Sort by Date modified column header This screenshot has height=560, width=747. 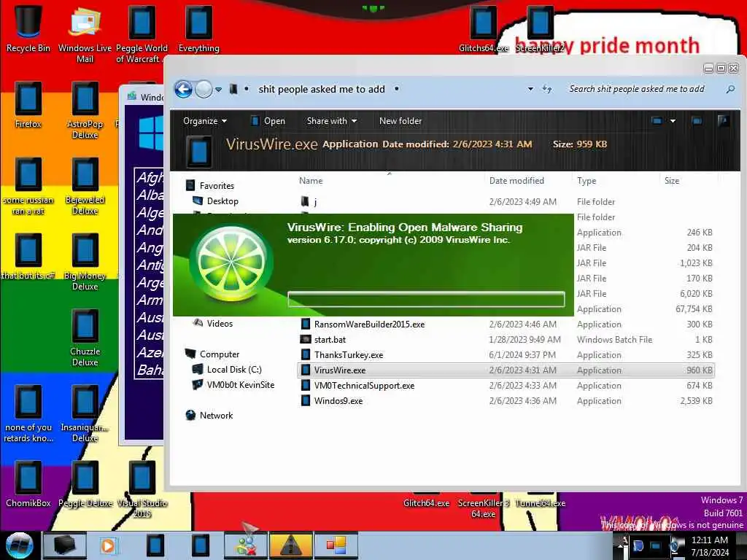tap(516, 181)
